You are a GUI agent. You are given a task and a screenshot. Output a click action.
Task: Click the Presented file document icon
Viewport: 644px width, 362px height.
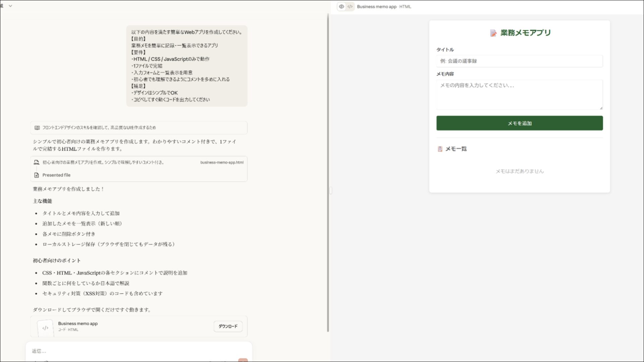[x=36, y=175]
